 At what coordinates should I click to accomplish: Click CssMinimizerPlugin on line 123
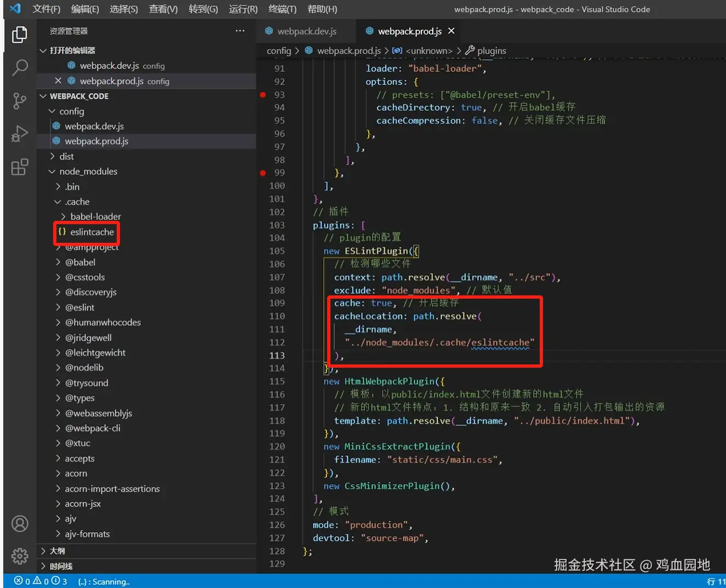(x=392, y=486)
